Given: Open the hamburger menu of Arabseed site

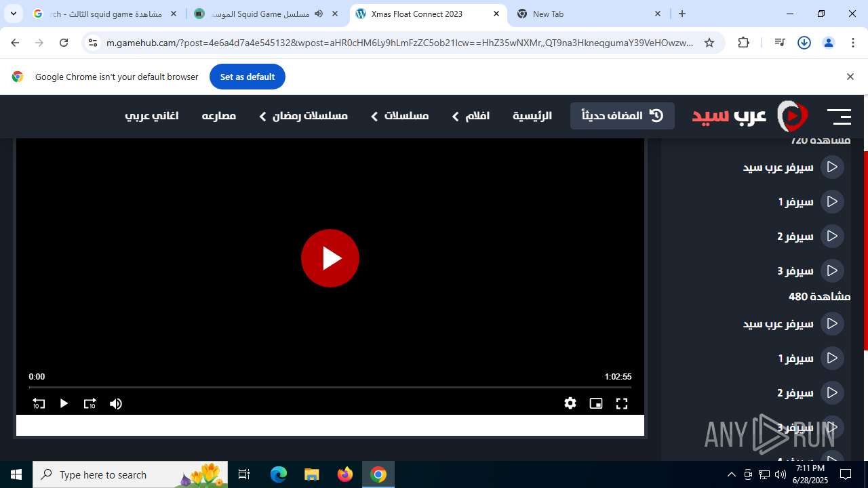Looking at the screenshot, I should (839, 117).
